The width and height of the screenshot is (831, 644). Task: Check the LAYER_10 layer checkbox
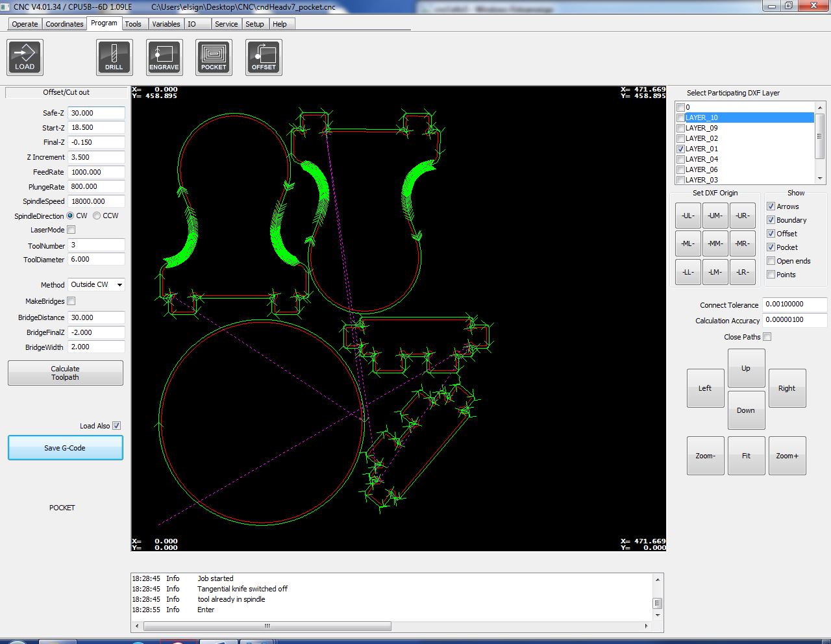680,118
